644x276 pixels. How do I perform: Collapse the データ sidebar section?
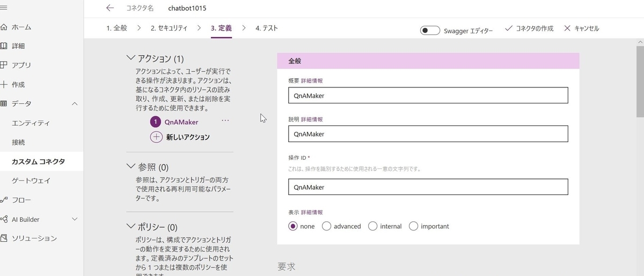pyautogui.click(x=75, y=103)
